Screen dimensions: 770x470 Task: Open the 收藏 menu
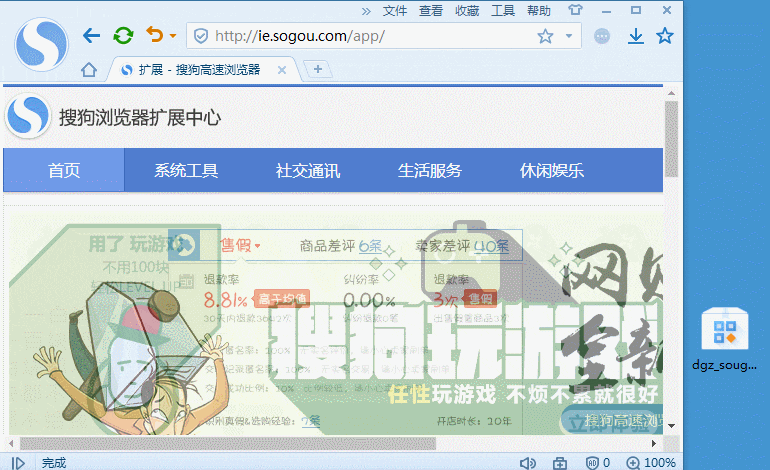467,11
